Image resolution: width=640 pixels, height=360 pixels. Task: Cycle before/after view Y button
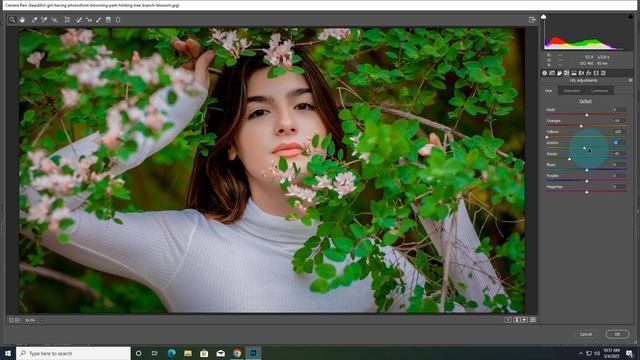coord(508,320)
